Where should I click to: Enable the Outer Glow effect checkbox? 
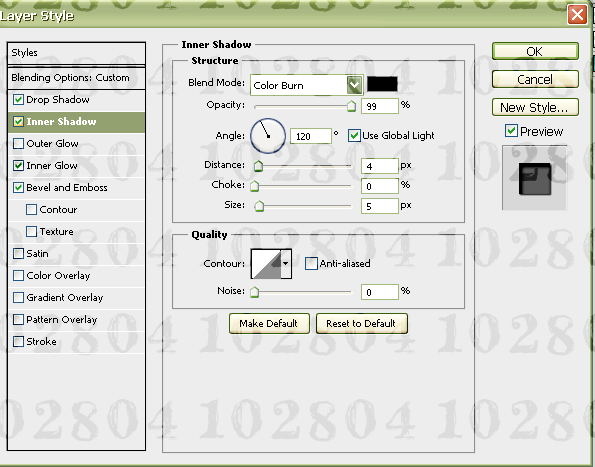tap(18, 144)
